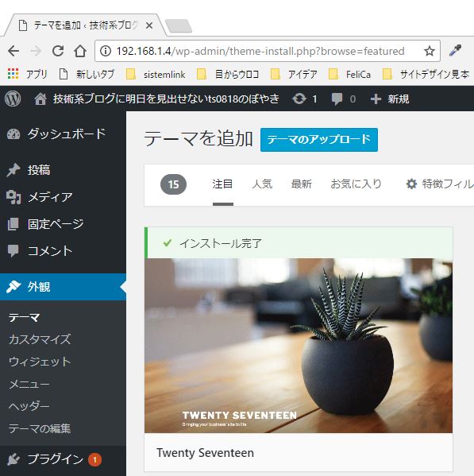Open a new browser tab

coord(179,25)
